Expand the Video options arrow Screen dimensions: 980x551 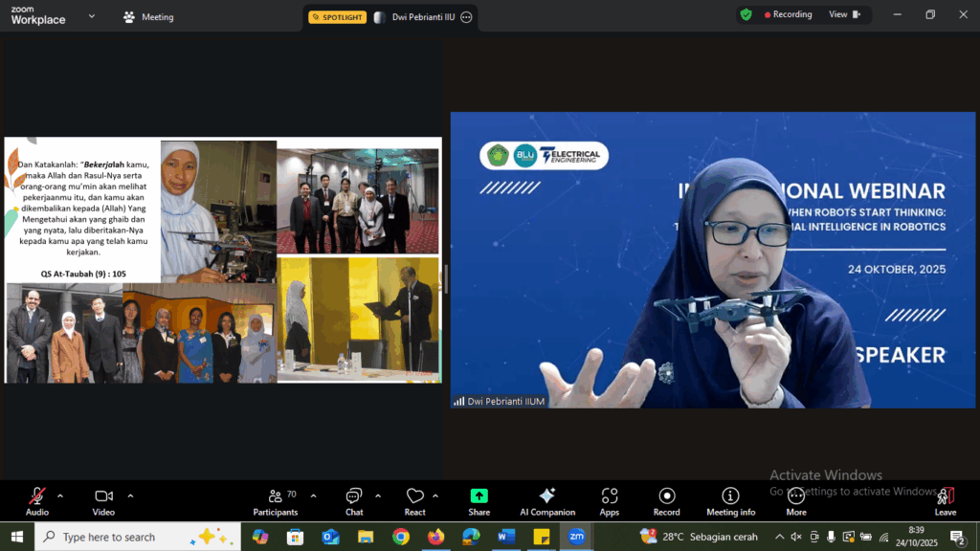point(130,496)
